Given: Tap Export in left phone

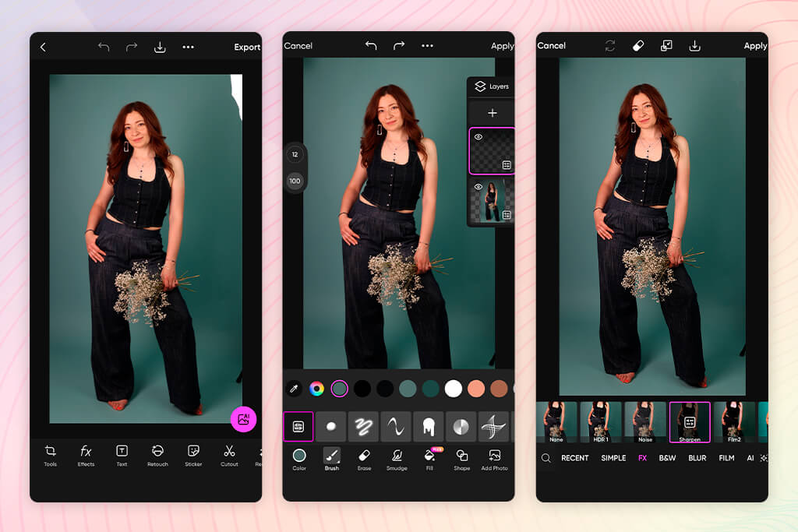Looking at the screenshot, I should [247, 48].
